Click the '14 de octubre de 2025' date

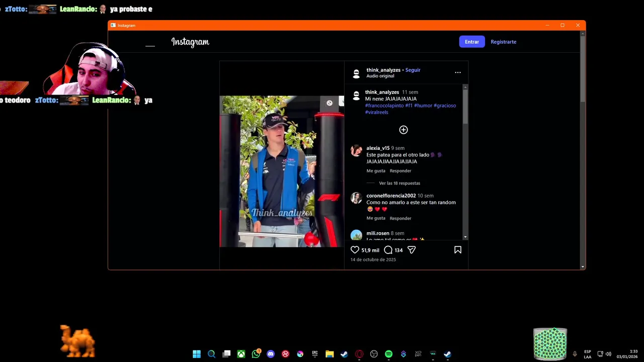(x=373, y=259)
